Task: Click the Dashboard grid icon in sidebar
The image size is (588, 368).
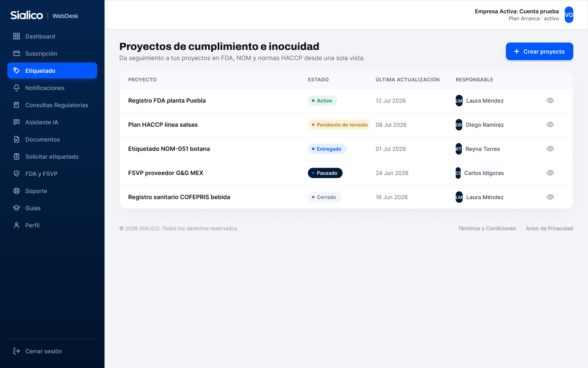Action: (x=16, y=36)
